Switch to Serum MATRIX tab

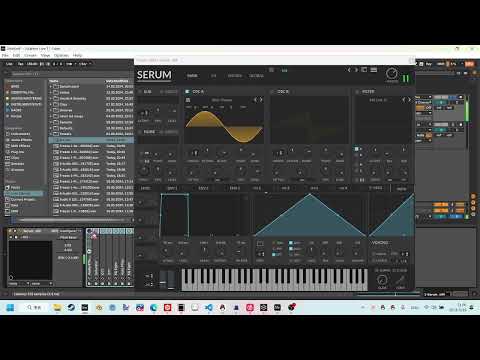235,76
